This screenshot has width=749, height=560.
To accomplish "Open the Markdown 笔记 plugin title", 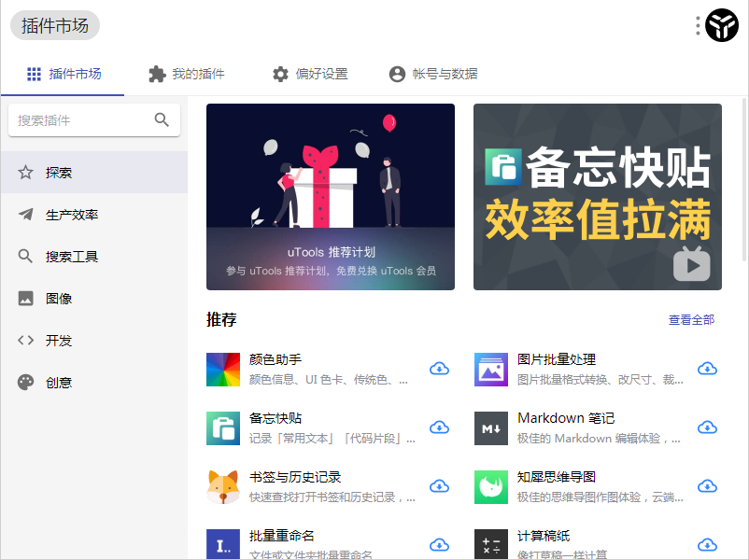I will [566, 418].
